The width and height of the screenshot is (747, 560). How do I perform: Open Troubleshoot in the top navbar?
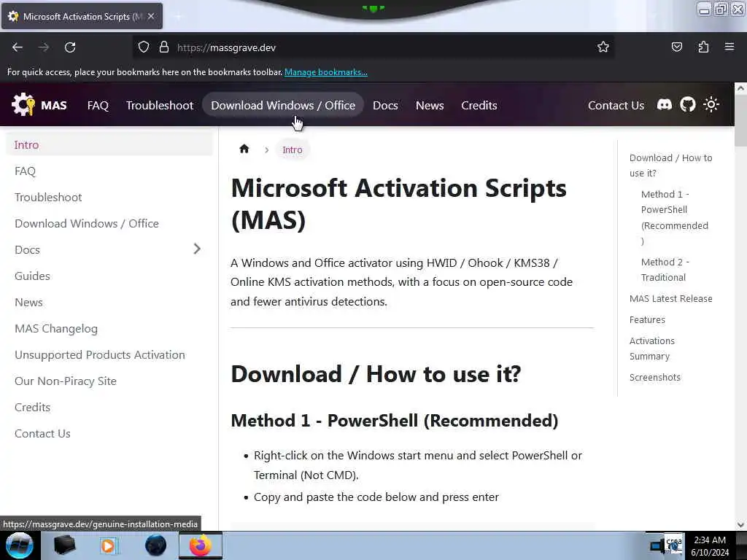pyautogui.click(x=160, y=105)
